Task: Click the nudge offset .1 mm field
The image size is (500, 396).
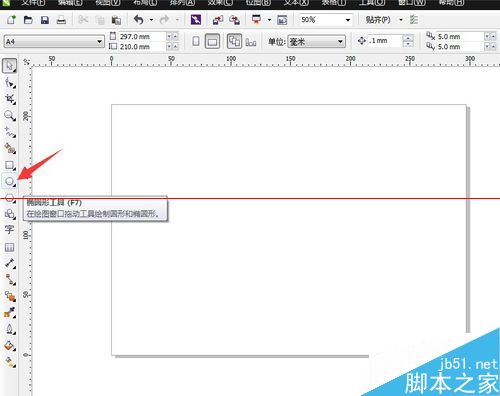Action: click(x=385, y=41)
